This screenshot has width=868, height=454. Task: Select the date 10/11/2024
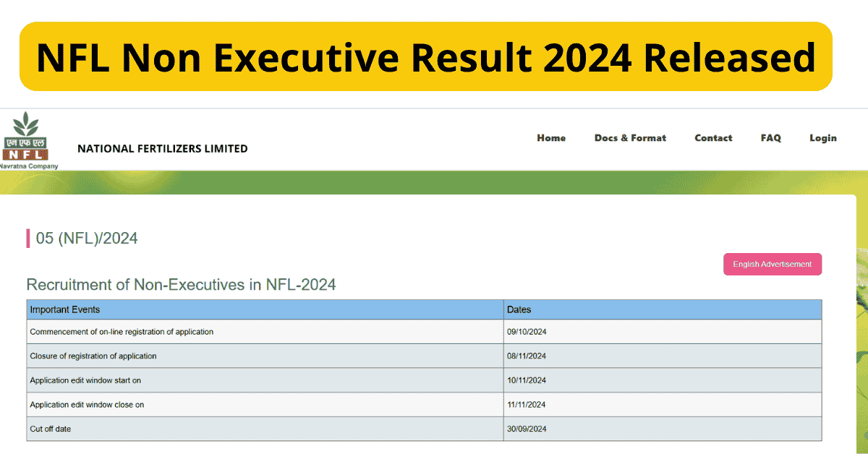[x=527, y=380]
